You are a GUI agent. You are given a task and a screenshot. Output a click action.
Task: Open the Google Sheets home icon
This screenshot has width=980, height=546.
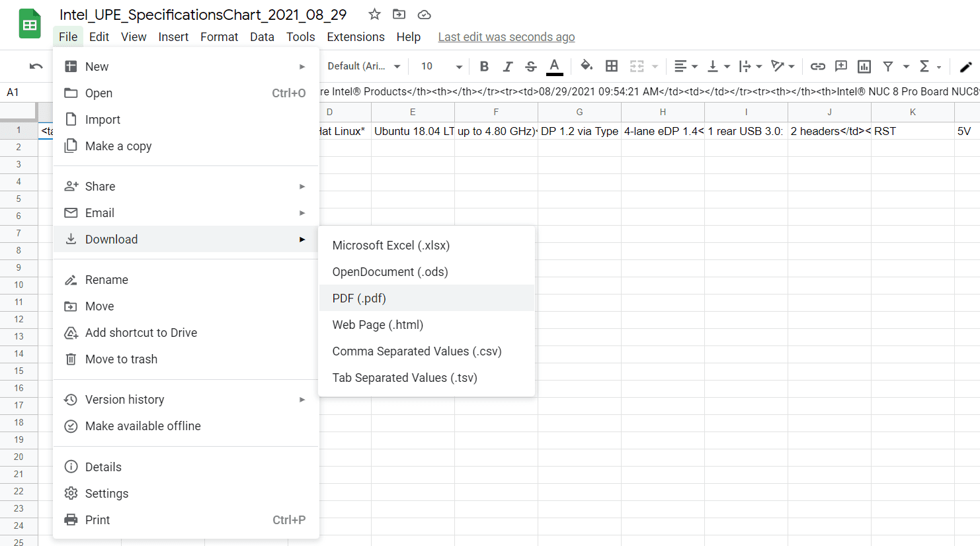pos(30,24)
